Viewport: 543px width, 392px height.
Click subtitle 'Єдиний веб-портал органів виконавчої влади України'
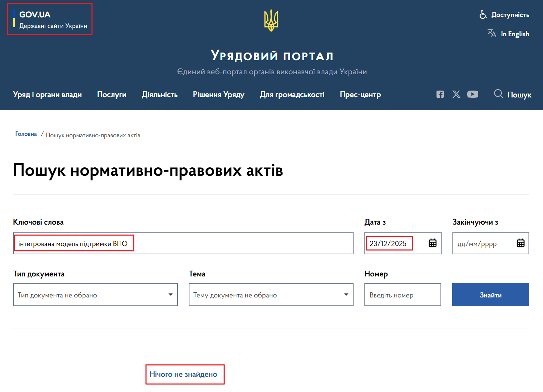272,72
